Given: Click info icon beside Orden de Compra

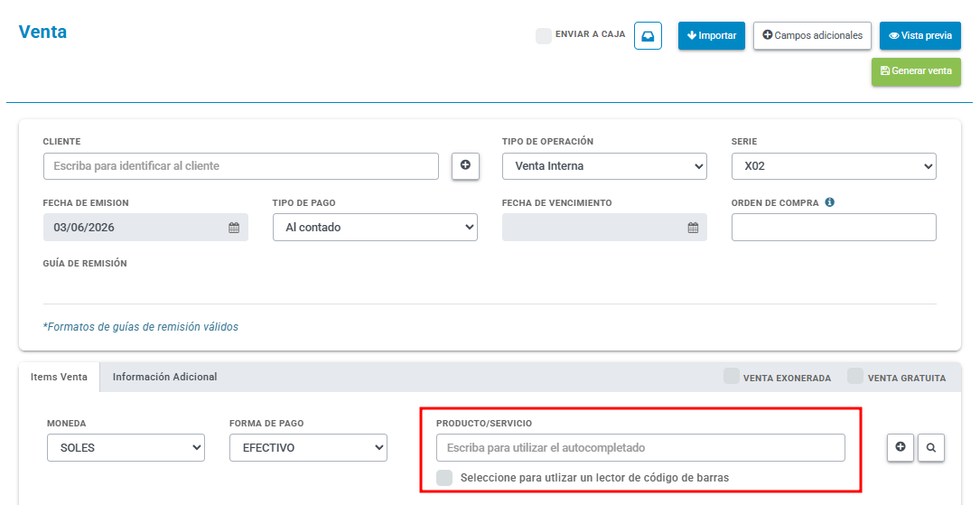Looking at the screenshot, I should tap(829, 202).
